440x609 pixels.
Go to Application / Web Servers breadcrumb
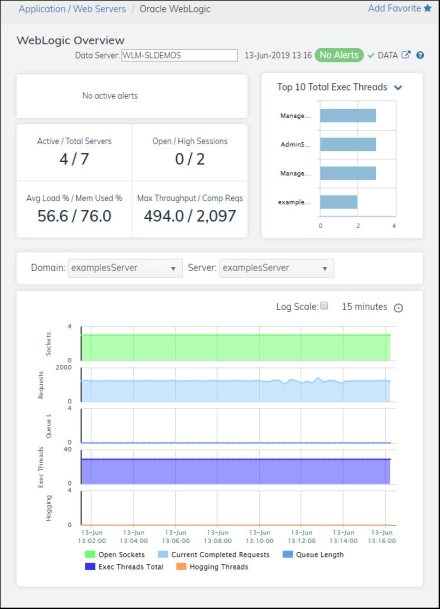72,9
